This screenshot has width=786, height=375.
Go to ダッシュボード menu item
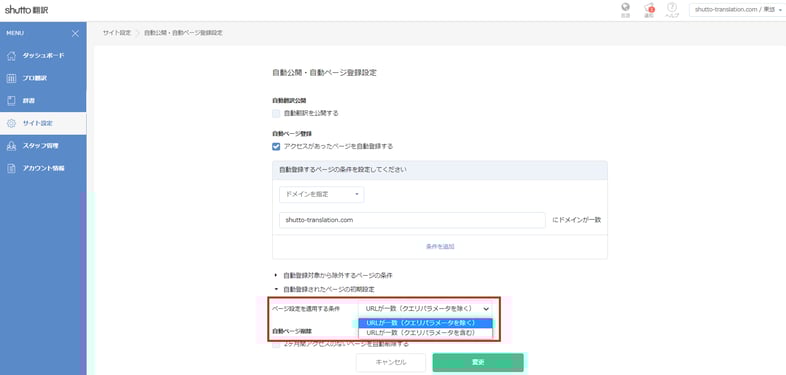point(43,56)
